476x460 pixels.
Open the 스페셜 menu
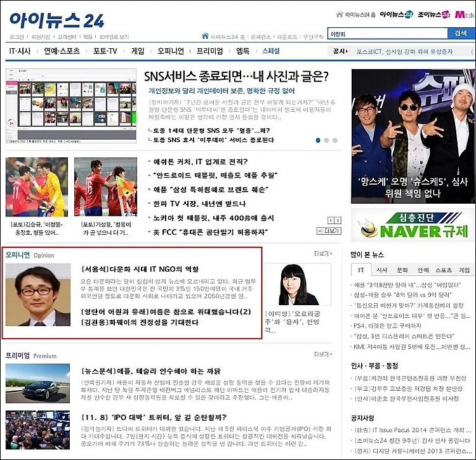coord(271,51)
